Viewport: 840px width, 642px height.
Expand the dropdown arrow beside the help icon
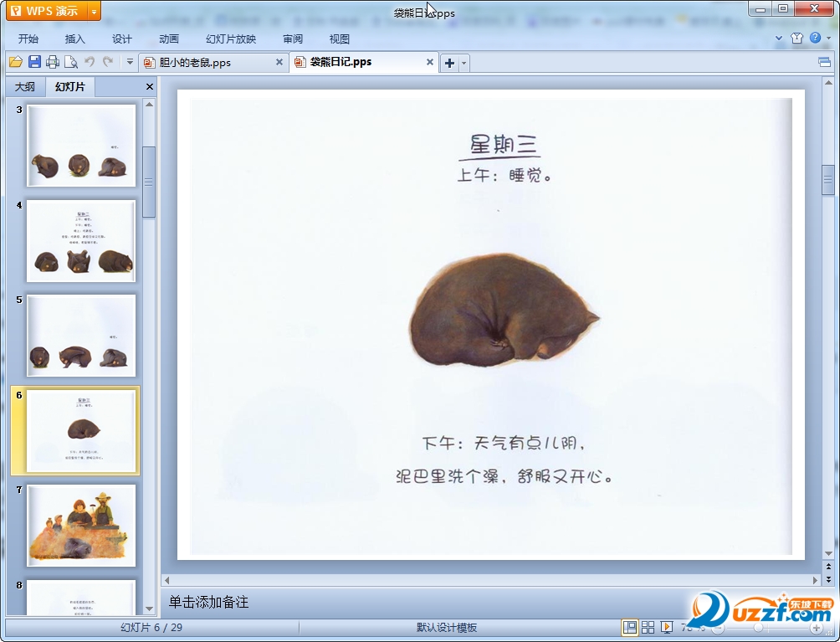click(x=829, y=38)
